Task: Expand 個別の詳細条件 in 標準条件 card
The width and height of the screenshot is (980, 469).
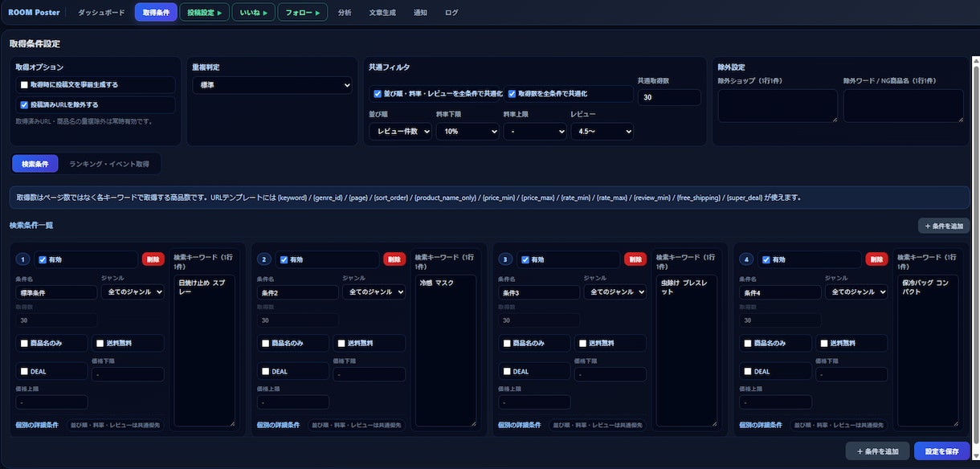Action: click(37, 424)
